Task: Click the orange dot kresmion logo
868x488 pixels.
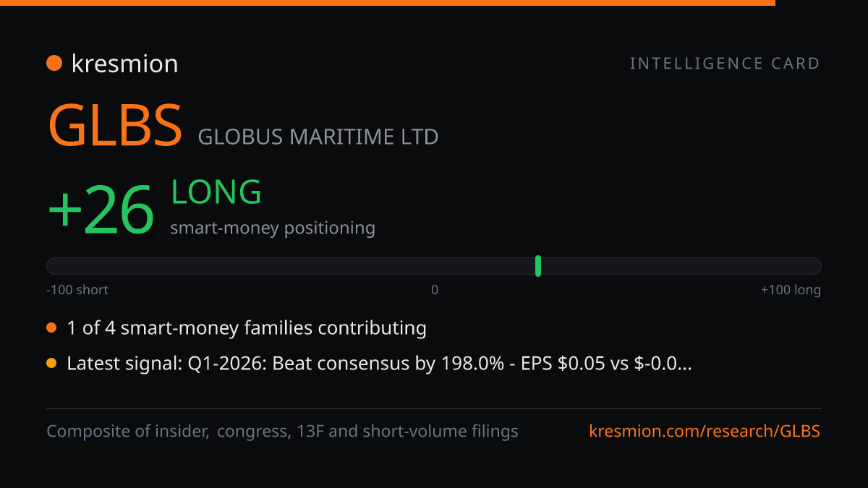Action: pyautogui.click(x=54, y=64)
